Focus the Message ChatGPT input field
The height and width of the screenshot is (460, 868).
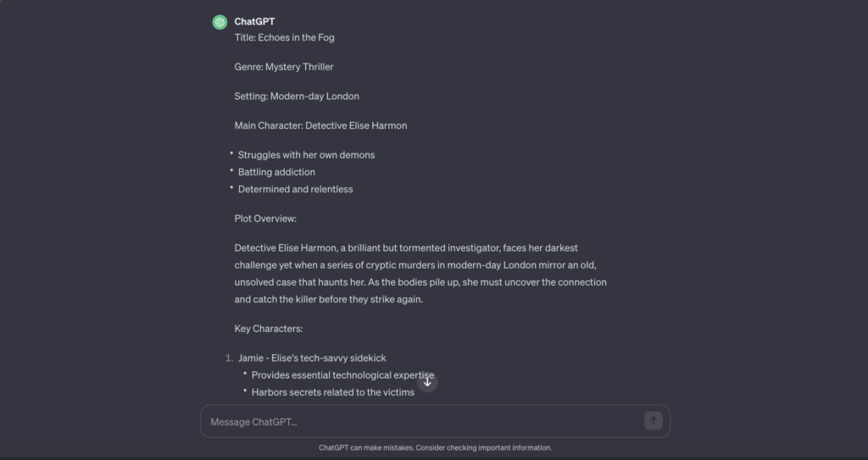(x=424, y=422)
